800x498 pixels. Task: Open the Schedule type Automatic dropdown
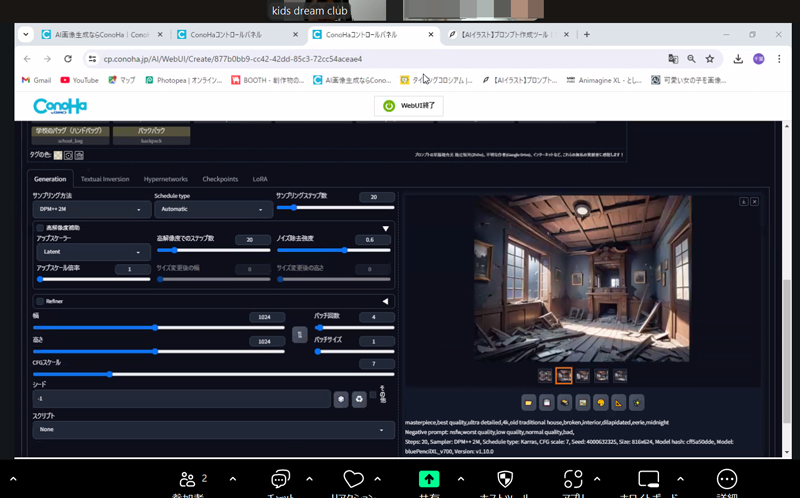pyautogui.click(x=213, y=210)
